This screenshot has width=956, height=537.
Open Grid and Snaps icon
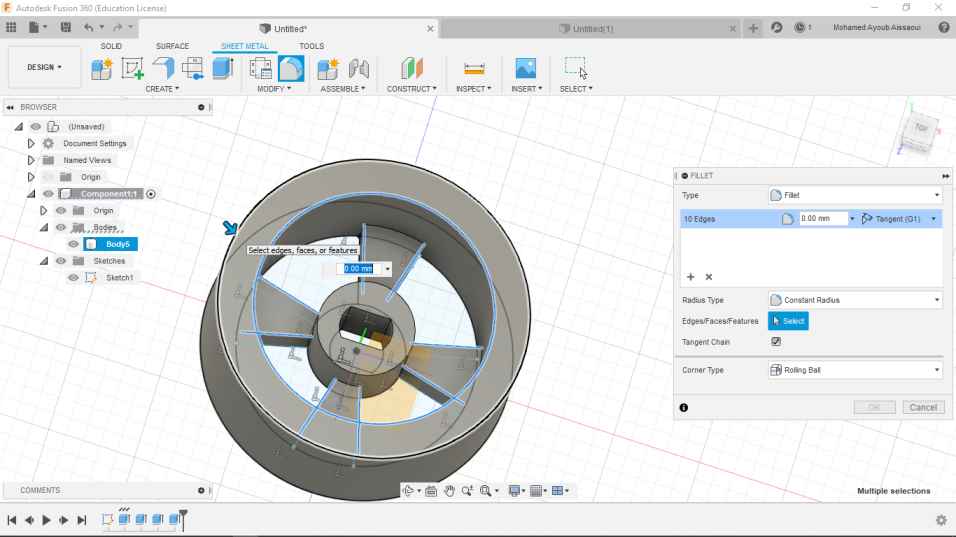(x=536, y=491)
